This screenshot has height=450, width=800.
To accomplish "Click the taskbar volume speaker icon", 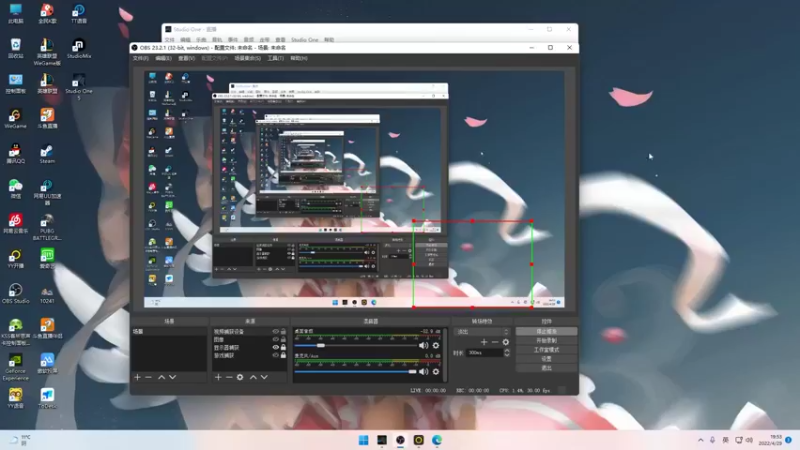I will pos(749,440).
